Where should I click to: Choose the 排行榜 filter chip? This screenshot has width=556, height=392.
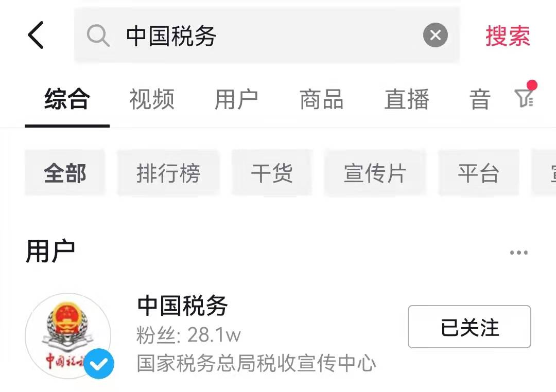pyautogui.click(x=168, y=173)
